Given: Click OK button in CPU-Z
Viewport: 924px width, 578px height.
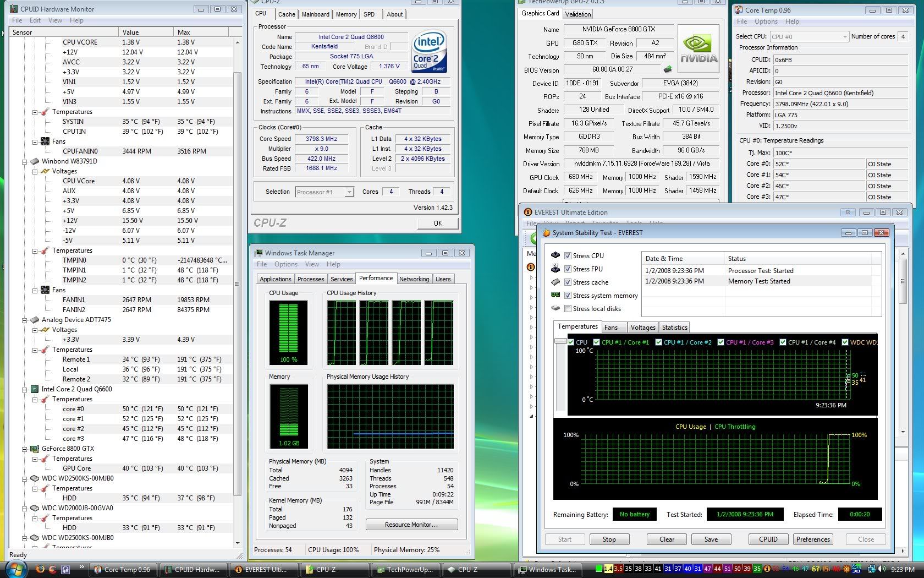Looking at the screenshot, I should (x=438, y=223).
